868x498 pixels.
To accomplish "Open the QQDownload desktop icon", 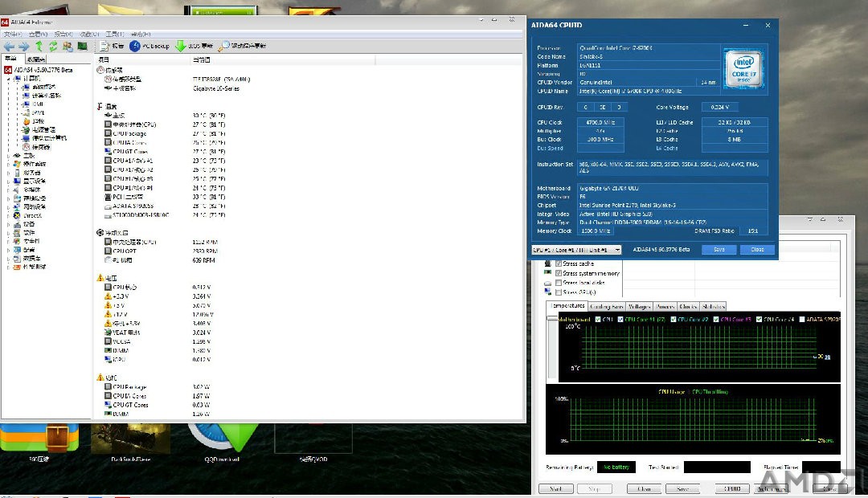I will 222,443.
